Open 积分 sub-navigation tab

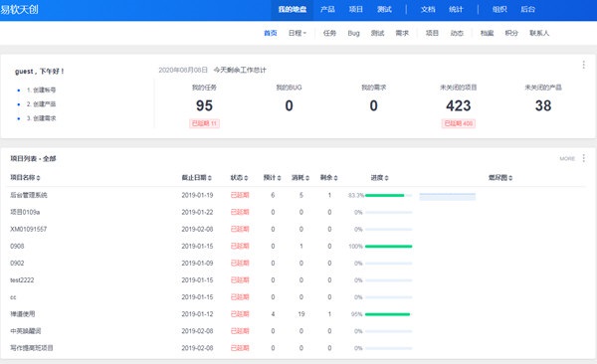click(511, 33)
